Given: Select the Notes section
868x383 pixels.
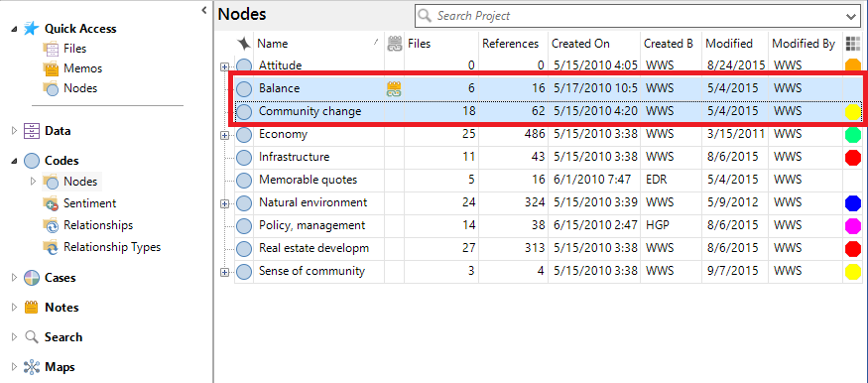Looking at the screenshot, I should tap(62, 308).
